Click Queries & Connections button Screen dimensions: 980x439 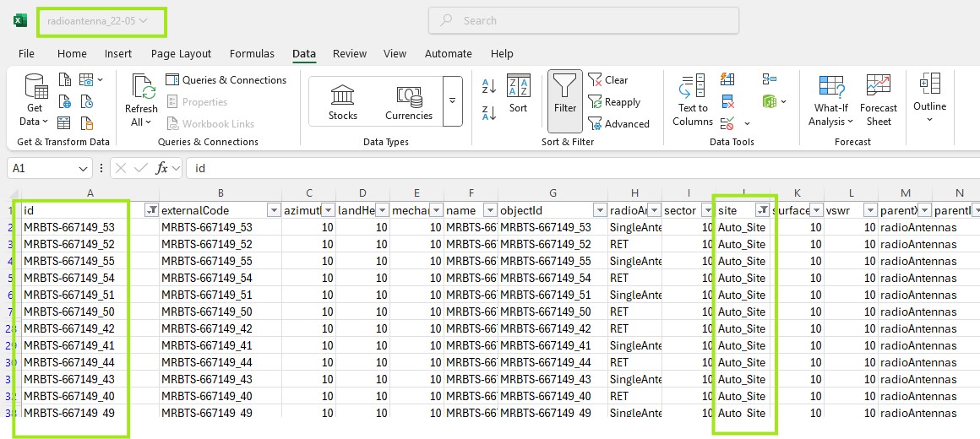point(226,80)
